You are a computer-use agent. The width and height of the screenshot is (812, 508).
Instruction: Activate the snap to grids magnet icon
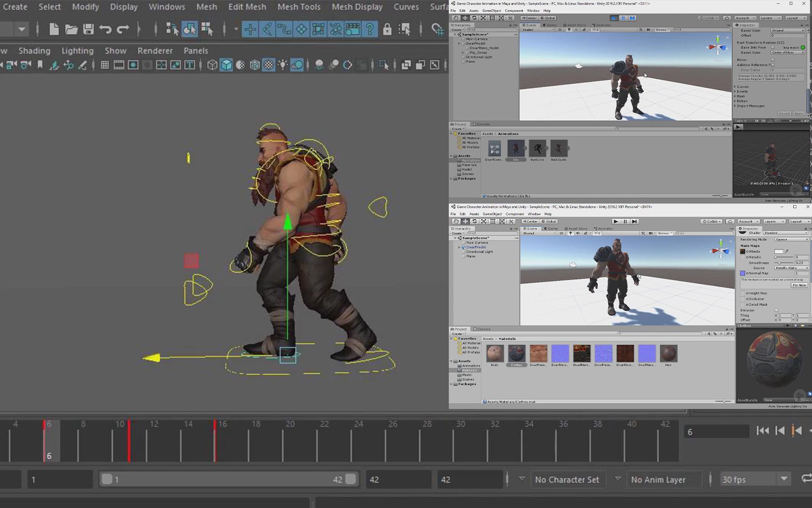tap(251, 29)
